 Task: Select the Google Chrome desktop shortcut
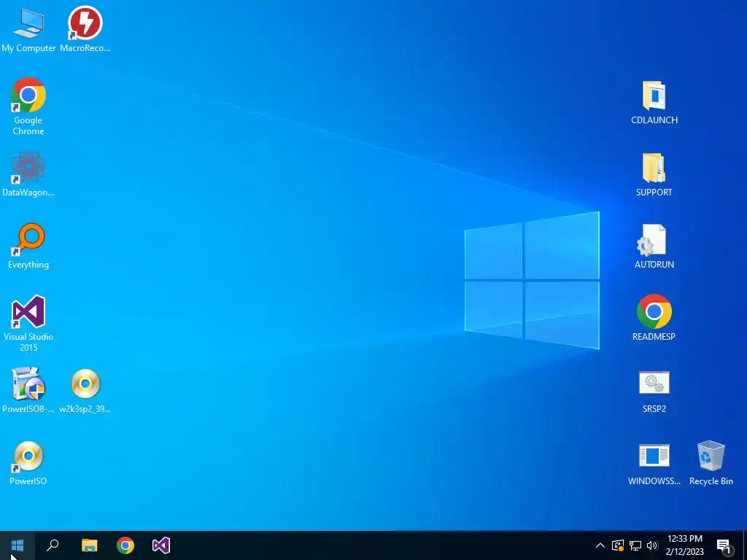pos(28,106)
